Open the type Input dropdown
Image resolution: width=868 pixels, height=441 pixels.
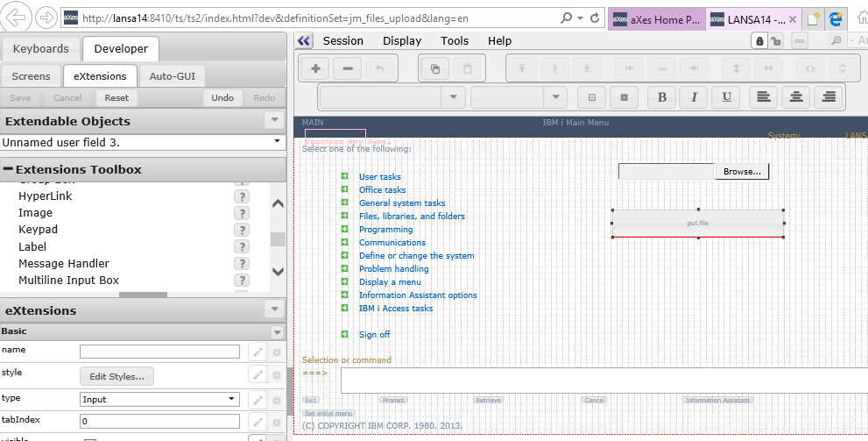coord(231,399)
